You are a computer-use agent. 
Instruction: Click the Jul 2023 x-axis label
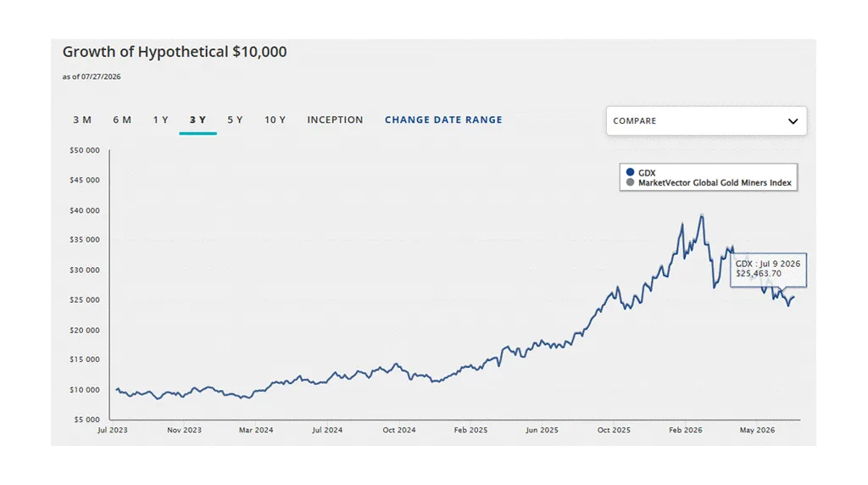click(x=113, y=430)
